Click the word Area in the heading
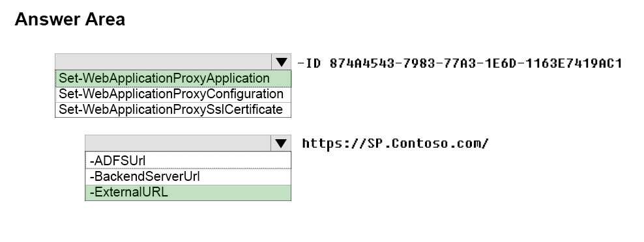 pyautogui.click(x=105, y=20)
